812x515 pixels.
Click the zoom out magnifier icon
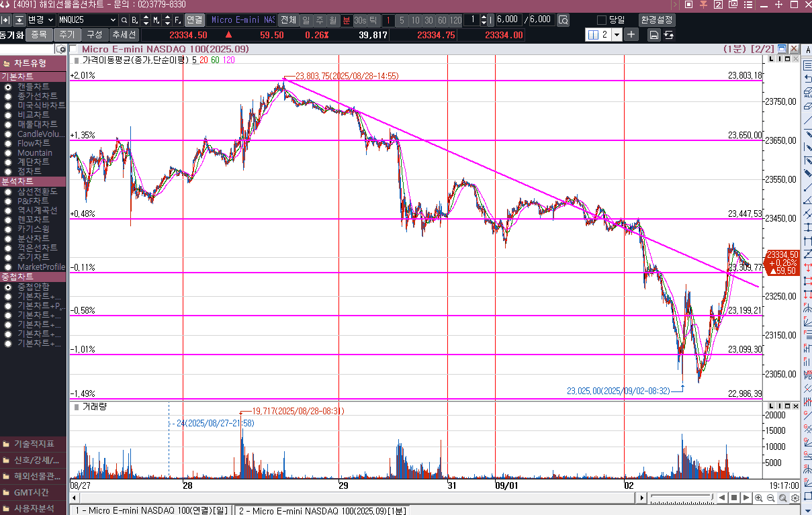click(x=770, y=498)
